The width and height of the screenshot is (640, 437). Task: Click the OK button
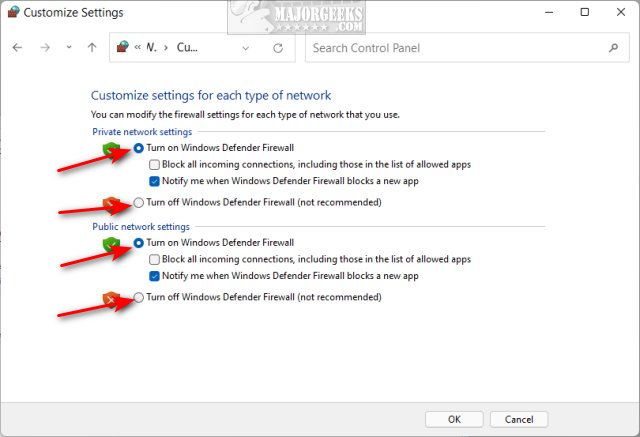(x=454, y=419)
